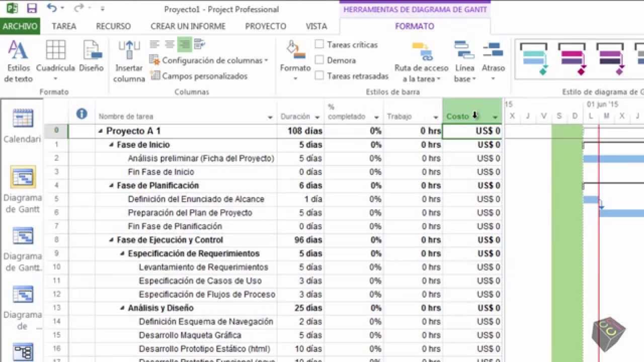Open Calendario view in sidebar
The image size is (644, 362).
pos(23,126)
